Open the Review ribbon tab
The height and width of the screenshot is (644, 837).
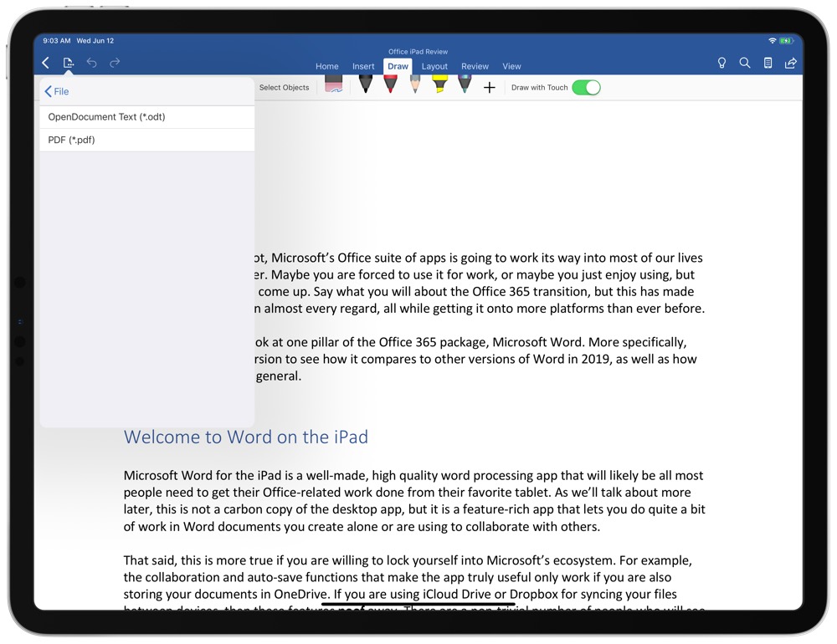[475, 66]
